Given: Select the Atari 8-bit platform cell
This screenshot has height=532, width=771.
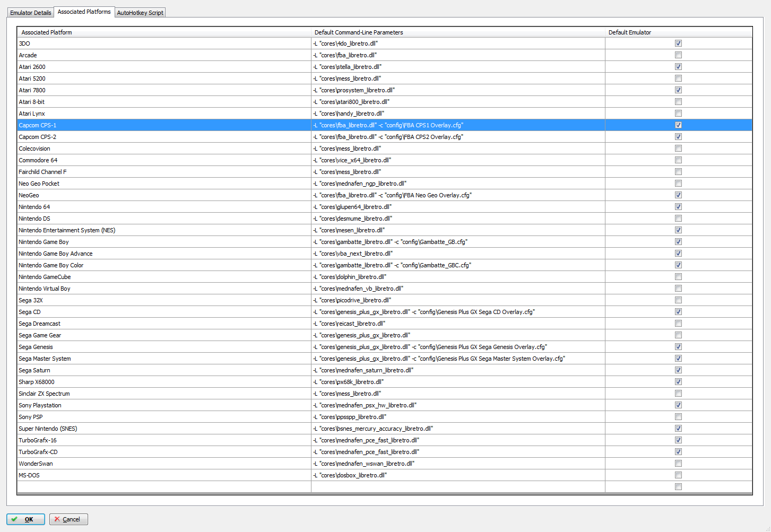Looking at the screenshot, I should tap(164, 102).
